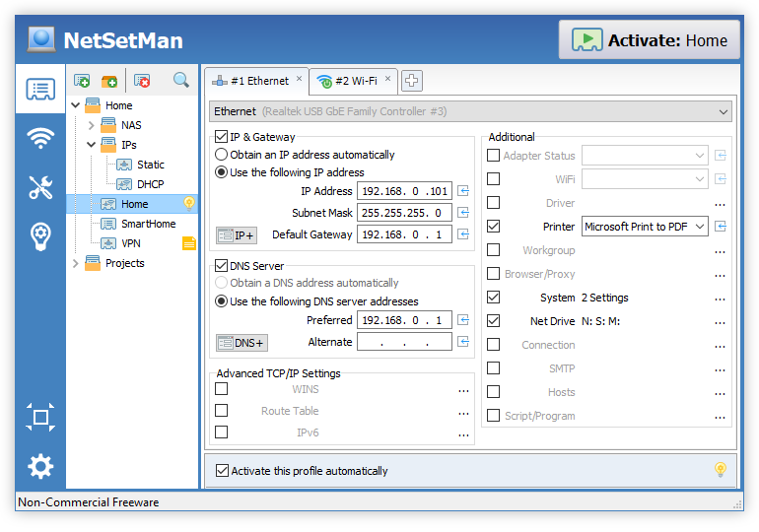Uncheck Activate this profile automatically
Screen dimensions: 759x532
[222, 471]
